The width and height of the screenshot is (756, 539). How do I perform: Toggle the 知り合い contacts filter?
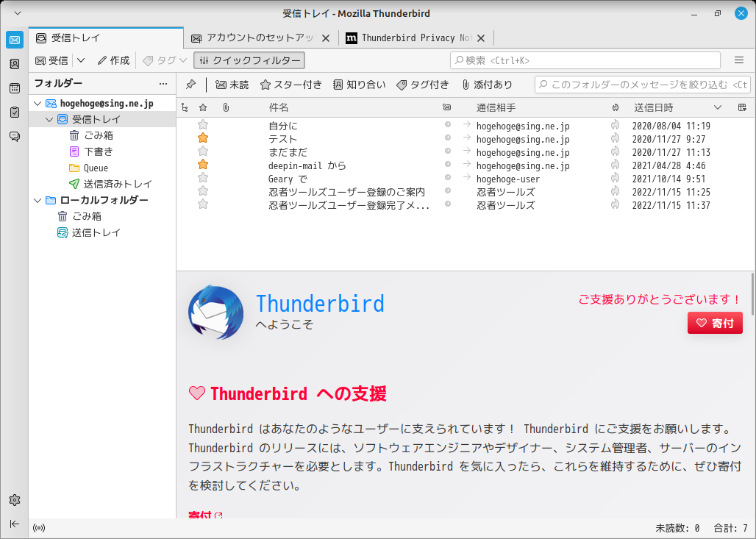(359, 85)
